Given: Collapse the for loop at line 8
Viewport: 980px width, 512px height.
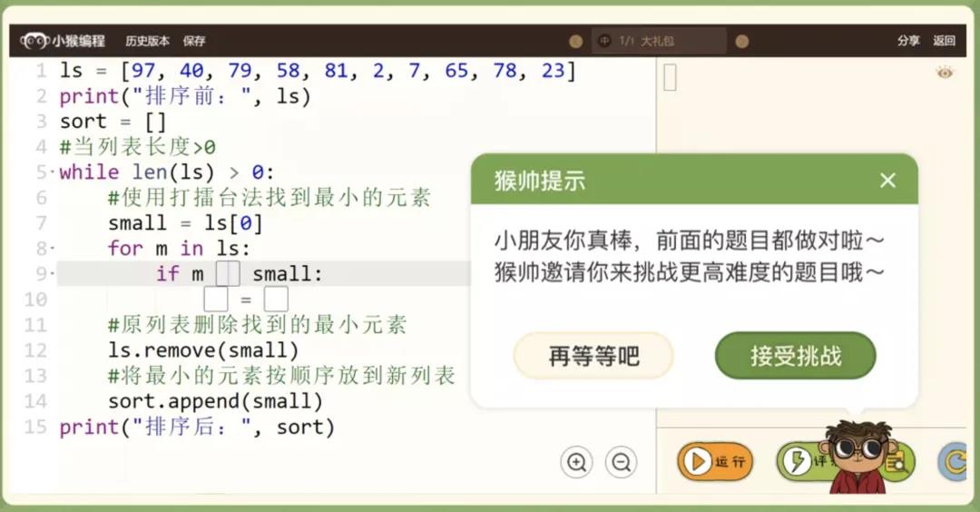Looking at the screenshot, I should click(x=53, y=250).
